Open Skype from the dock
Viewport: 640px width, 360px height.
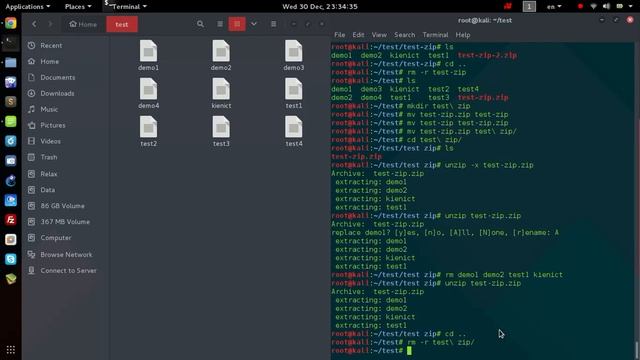coord(11,259)
